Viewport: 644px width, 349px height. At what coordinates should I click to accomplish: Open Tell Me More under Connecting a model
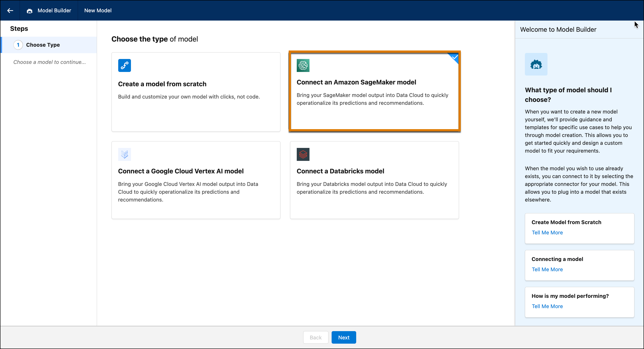tap(547, 269)
